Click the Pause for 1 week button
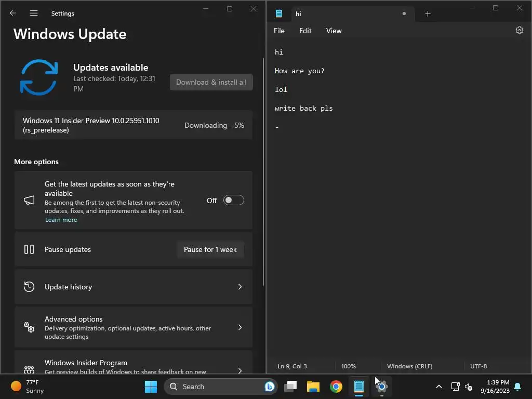This screenshot has width=532, height=399. coord(210,249)
